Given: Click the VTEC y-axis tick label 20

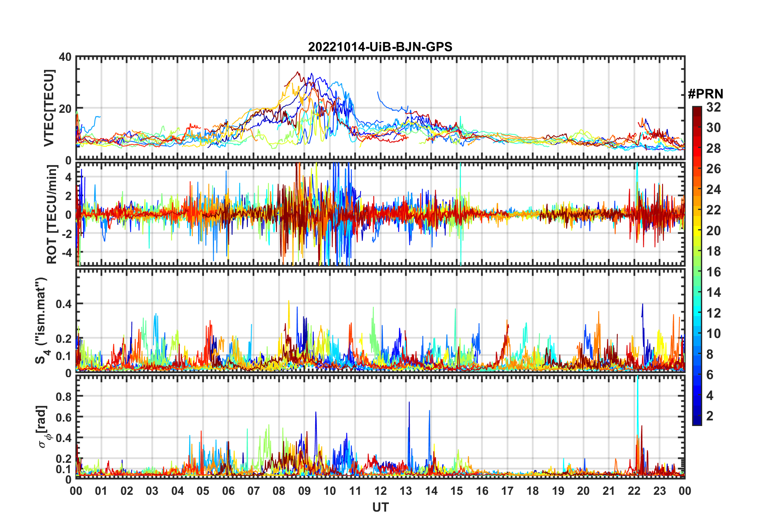Looking at the screenshot, I should (x=65, y=108).
